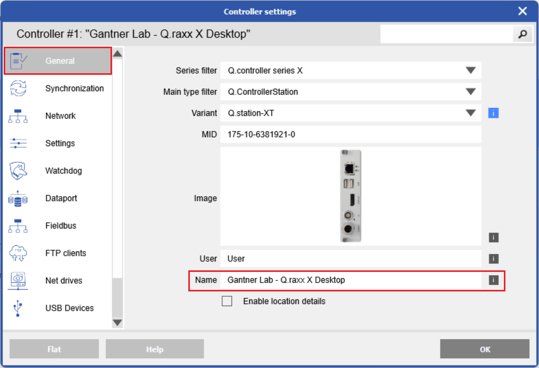Click the search input field
539x368 pixels.
click(x=447, y=34)
